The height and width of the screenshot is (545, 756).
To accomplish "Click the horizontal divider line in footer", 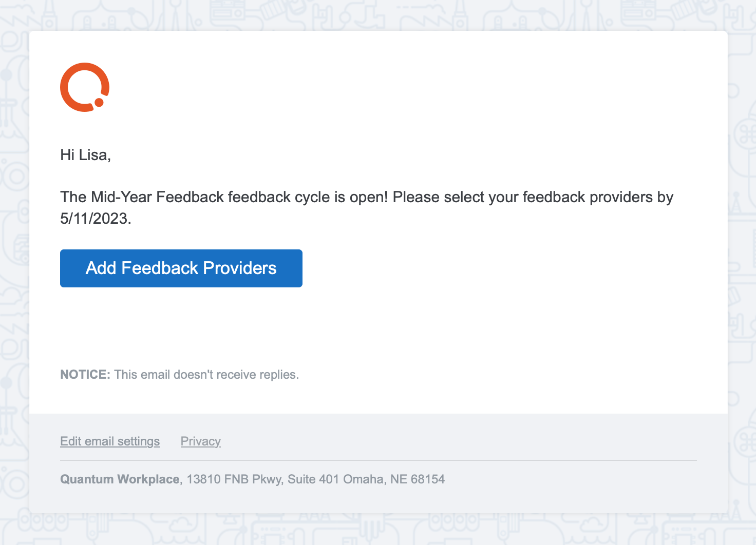I will click(x=379, y=460).
